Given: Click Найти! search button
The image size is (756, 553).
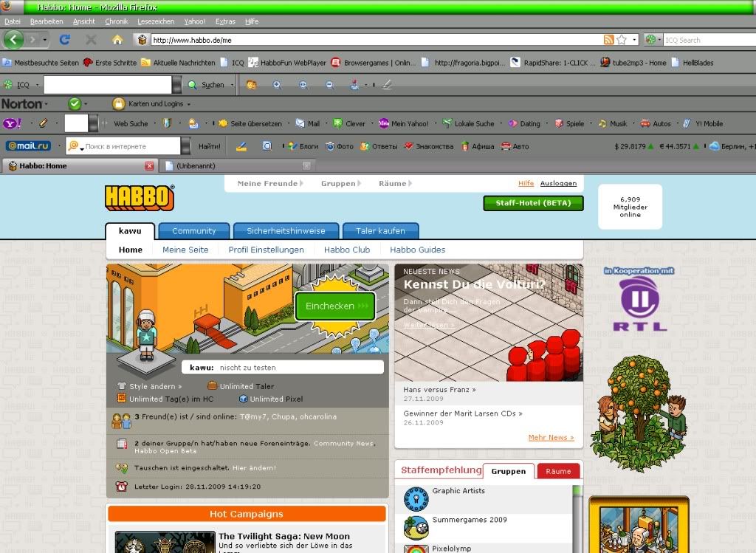Looking at the screenshot, I should pos(209,146).
